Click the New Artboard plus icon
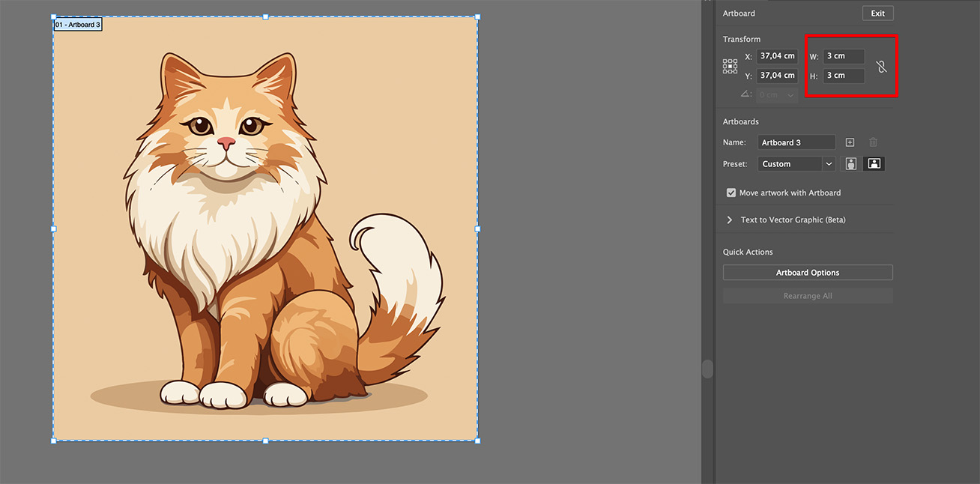980x484 pixels. [850, 142]
